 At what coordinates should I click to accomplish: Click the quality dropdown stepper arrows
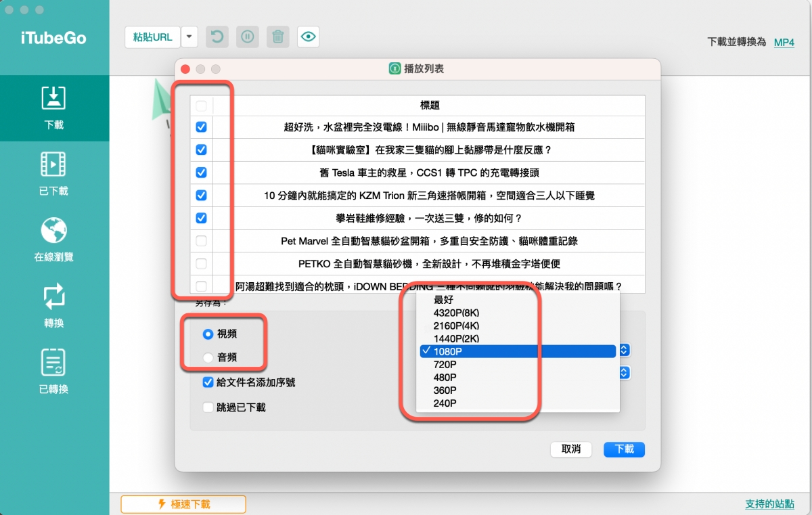coord(625,350)
